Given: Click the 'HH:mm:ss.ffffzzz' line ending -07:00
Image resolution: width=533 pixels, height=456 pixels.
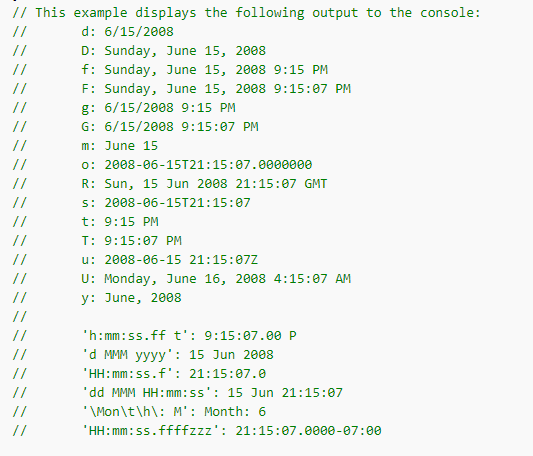Looking at the screenshot, I should [231, 431].
